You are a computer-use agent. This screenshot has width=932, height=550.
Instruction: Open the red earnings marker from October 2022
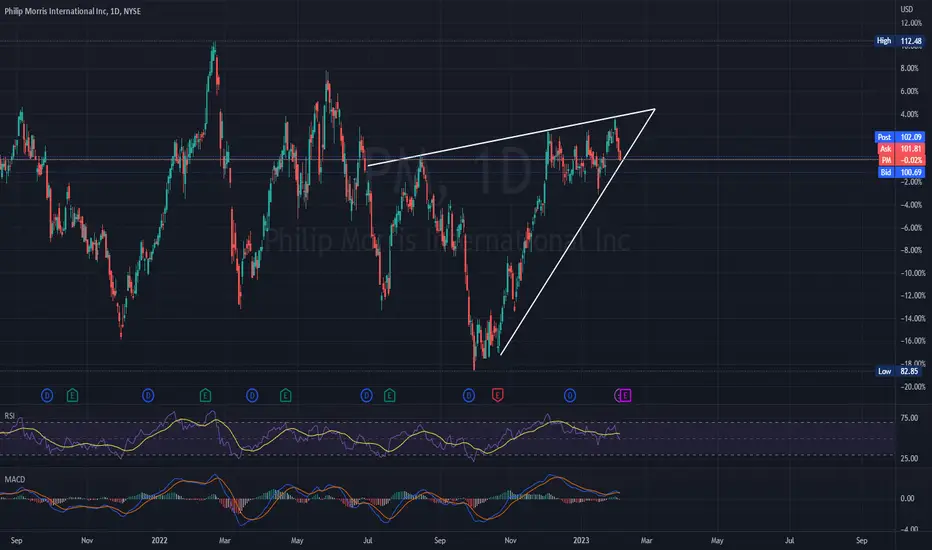[x=498, y=395]
